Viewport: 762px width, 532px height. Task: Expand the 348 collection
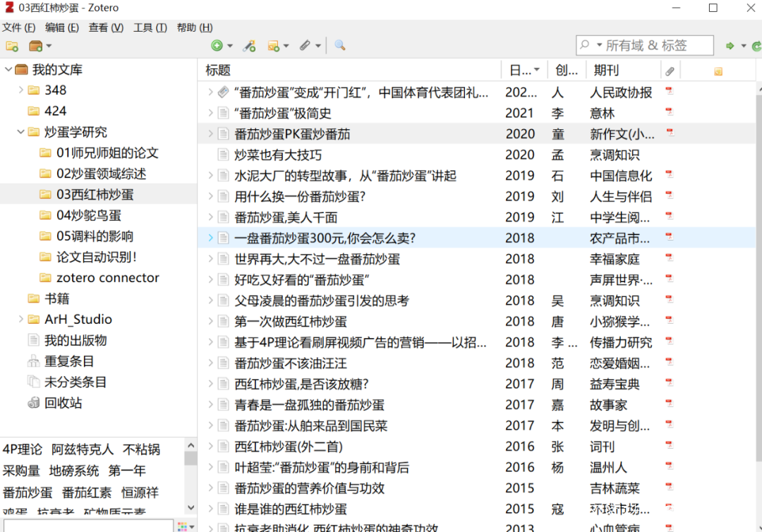pyautogui.click(x=20, y=90)
